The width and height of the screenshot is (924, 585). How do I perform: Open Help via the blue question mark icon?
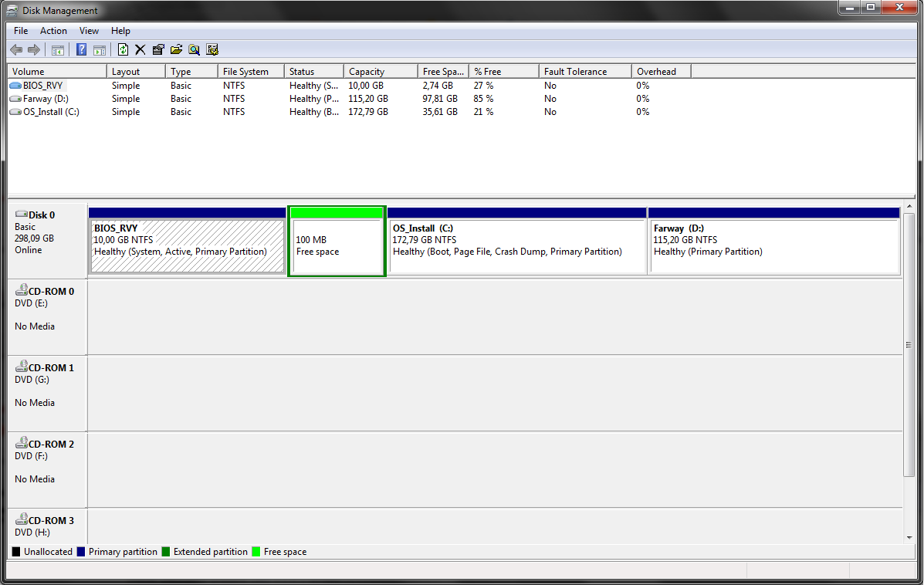click(81, 50)
